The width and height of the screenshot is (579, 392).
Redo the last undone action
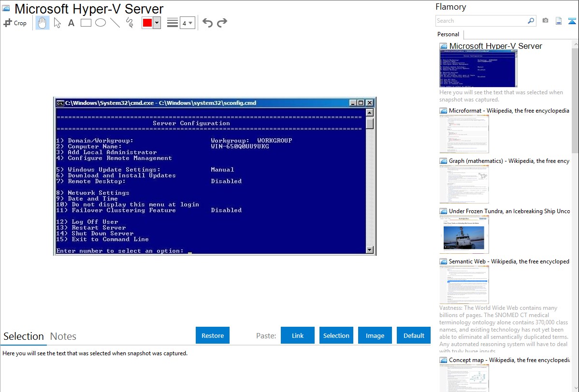click(x=222, y=23)
